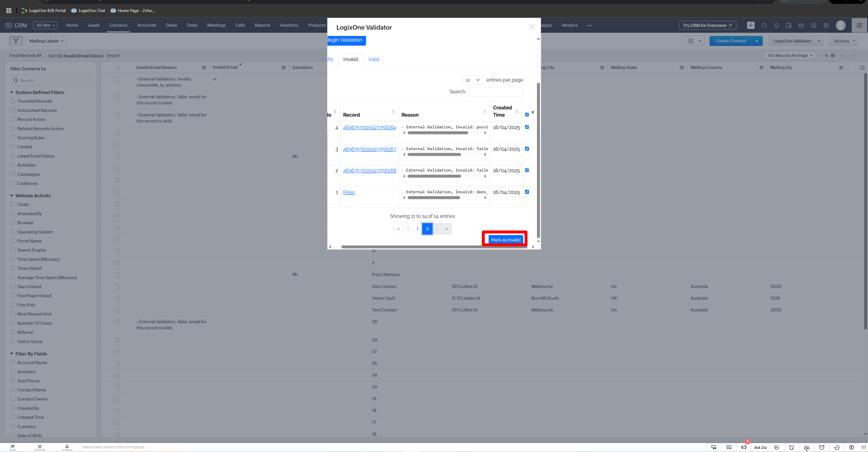The image size is (868, 452).
Task: Open the announcements megaphone icon
Action: pyautogui.click(x=744, y=447)
